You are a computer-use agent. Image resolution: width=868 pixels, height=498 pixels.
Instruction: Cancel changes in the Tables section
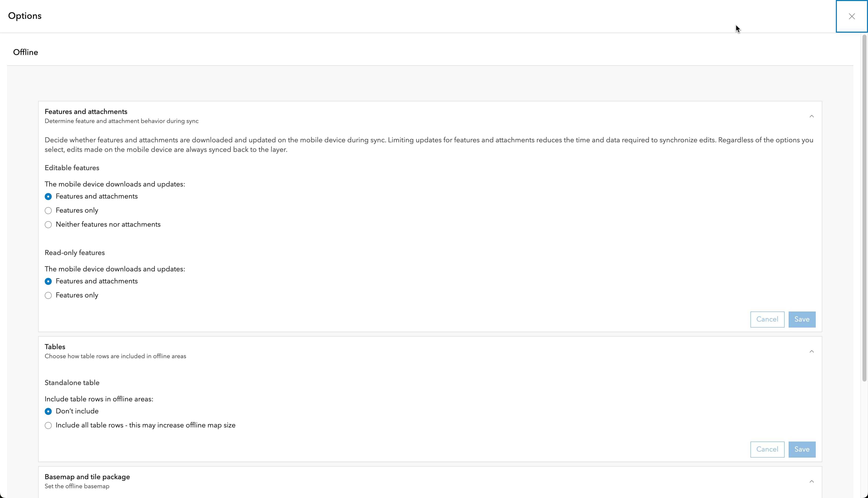point(767,450)
